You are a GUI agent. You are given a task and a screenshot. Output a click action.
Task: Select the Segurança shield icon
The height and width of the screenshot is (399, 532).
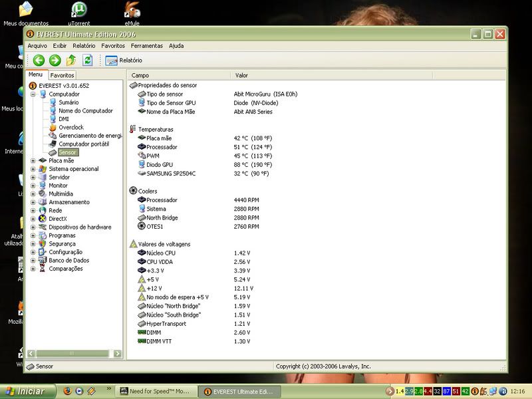(43, 243)
